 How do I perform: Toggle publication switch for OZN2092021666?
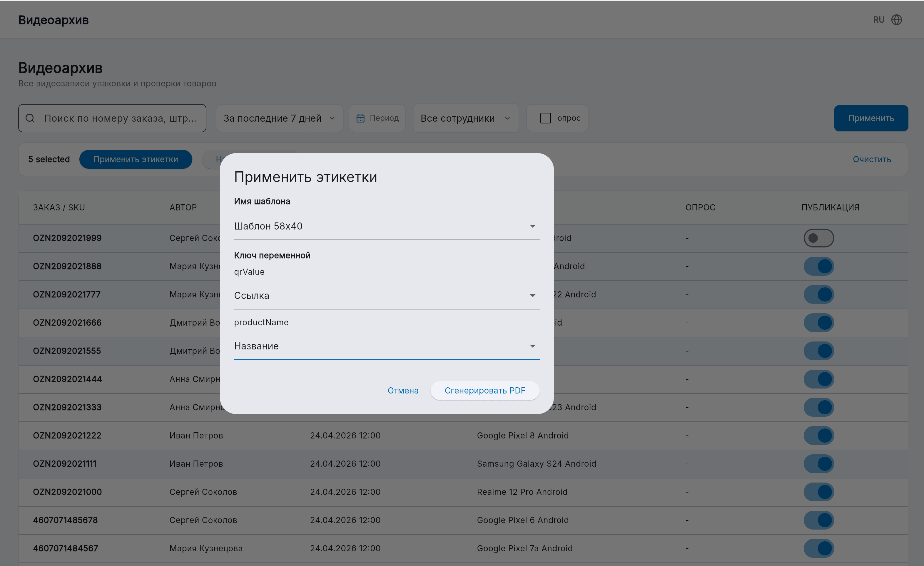pos(819,322)
